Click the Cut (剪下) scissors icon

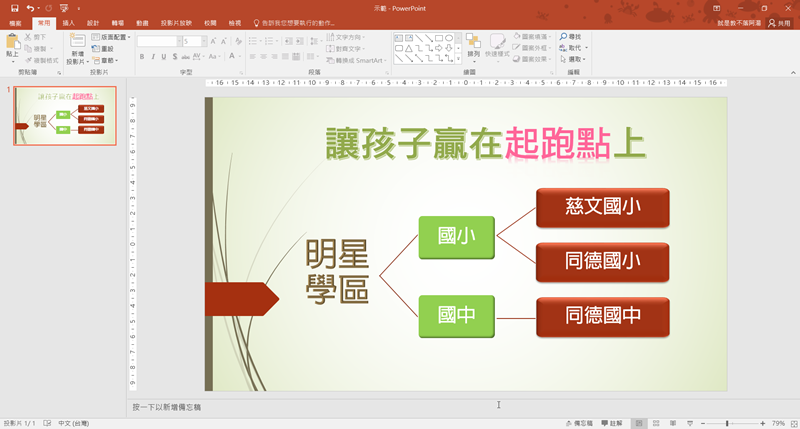[x=28, y=37]
